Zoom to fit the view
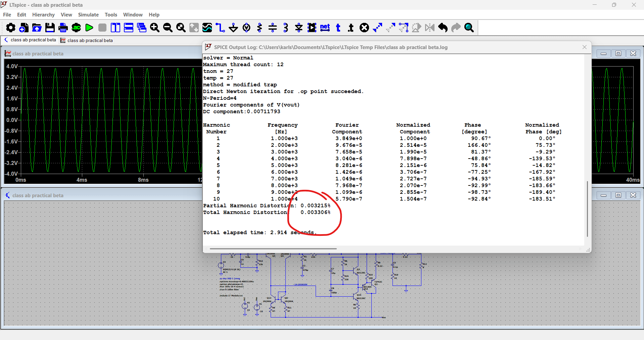This screenshot has width=644, height=340. coord(181,28)
